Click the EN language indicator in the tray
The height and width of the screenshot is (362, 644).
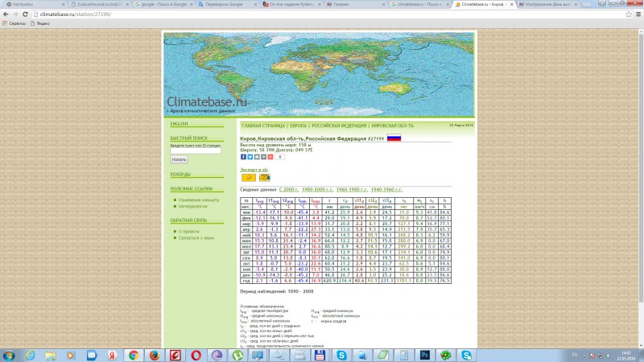(x=575, y=355)
